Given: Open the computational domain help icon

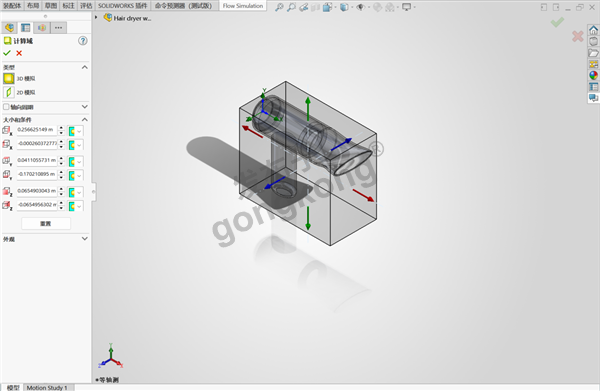Looking at the screenshot, I should point(83,41).
